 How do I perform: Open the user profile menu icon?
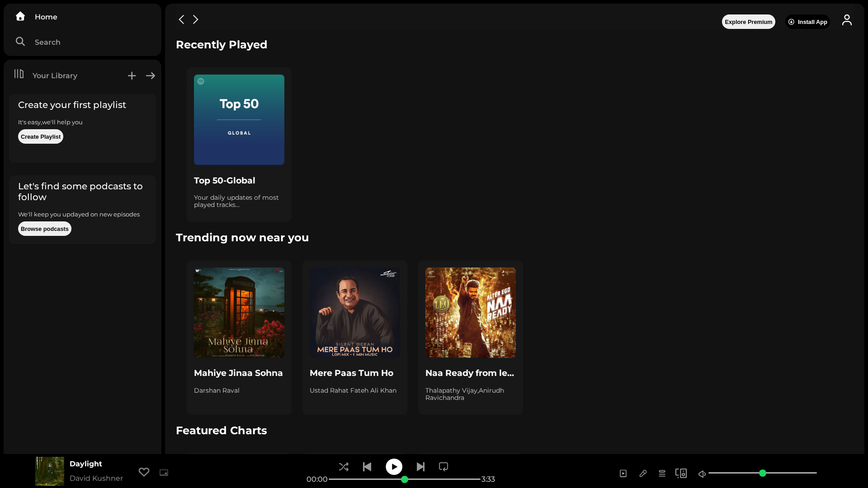point(847,20)
